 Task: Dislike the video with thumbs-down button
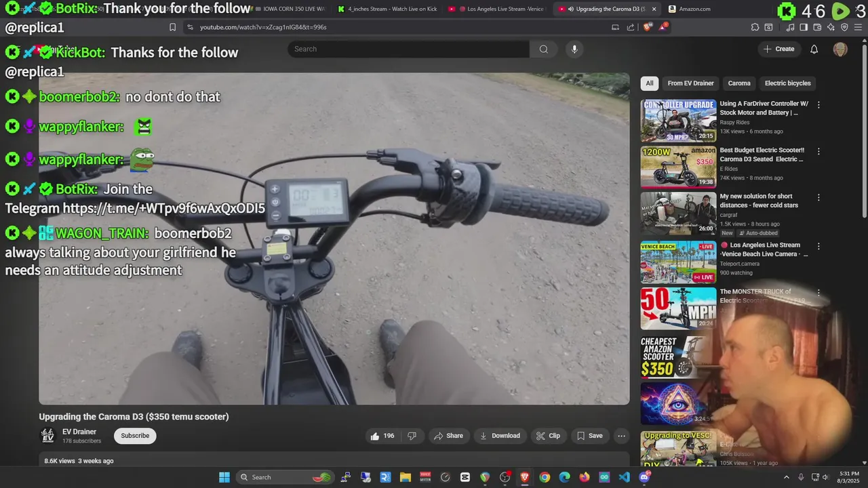pyautogui.click(x=412, y=436)
